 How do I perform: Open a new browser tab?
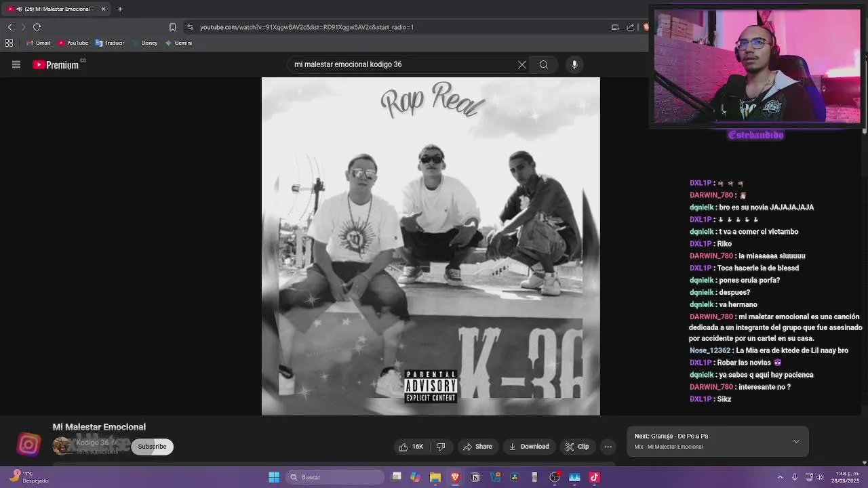pyautogui.click(x=120, y=9)
